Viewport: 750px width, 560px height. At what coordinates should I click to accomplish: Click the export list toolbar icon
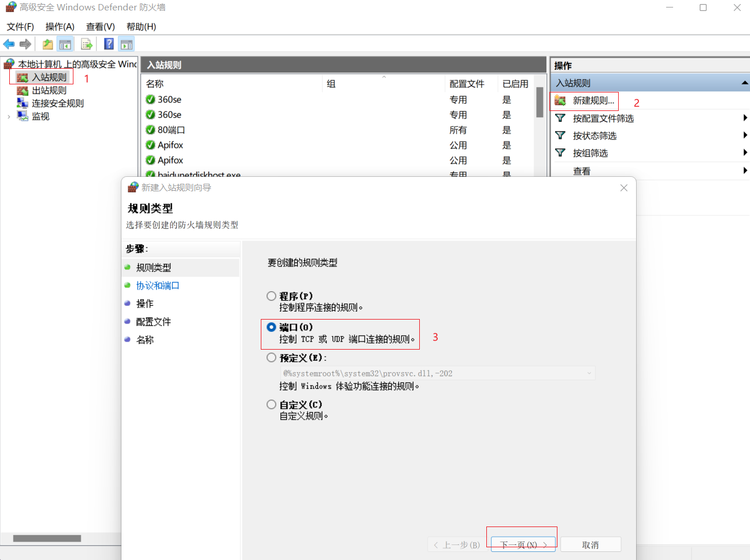[x=87, y=44]
